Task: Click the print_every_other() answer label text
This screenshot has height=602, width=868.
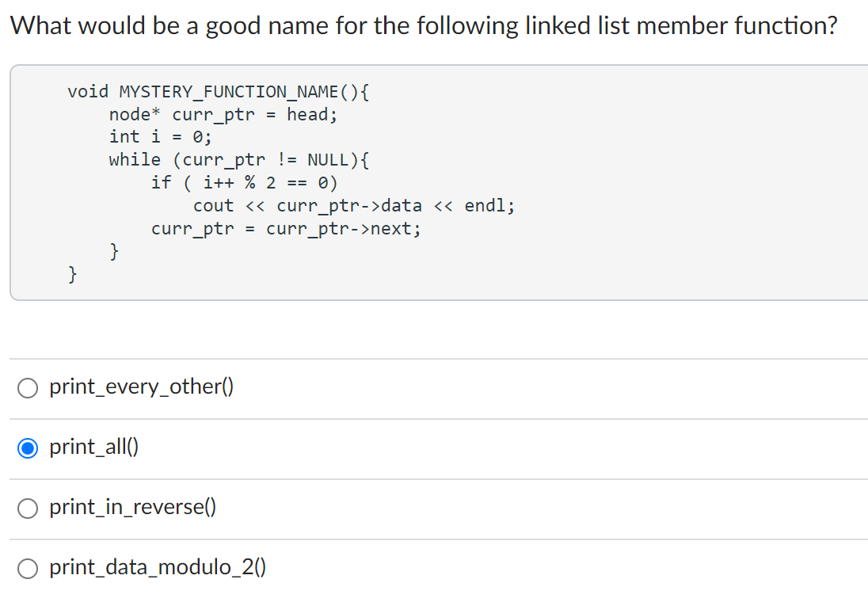Action: (x=141, y=387)
